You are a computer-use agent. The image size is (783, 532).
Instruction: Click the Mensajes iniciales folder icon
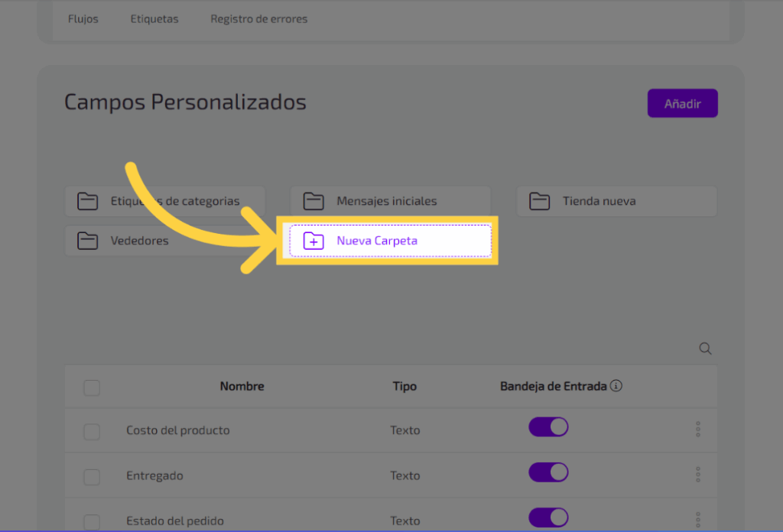pos(314,202)
